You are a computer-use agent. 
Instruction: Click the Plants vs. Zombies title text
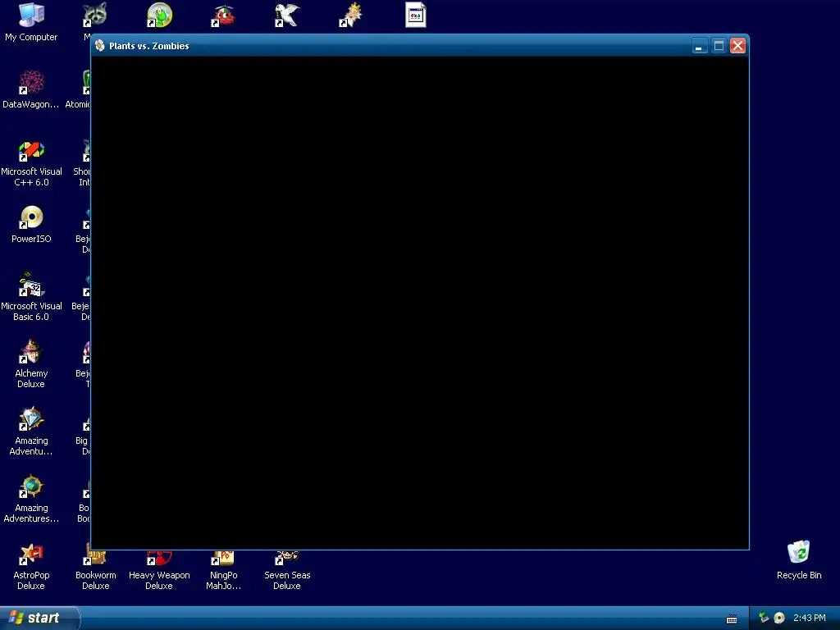click(149, 46)
